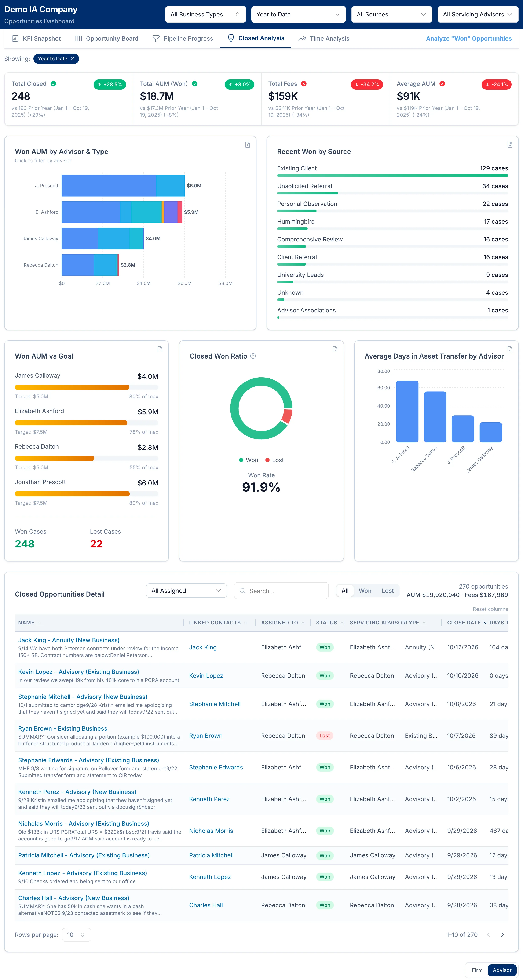
Task: Go to the next table page arrow
Action: pos(502,935)
